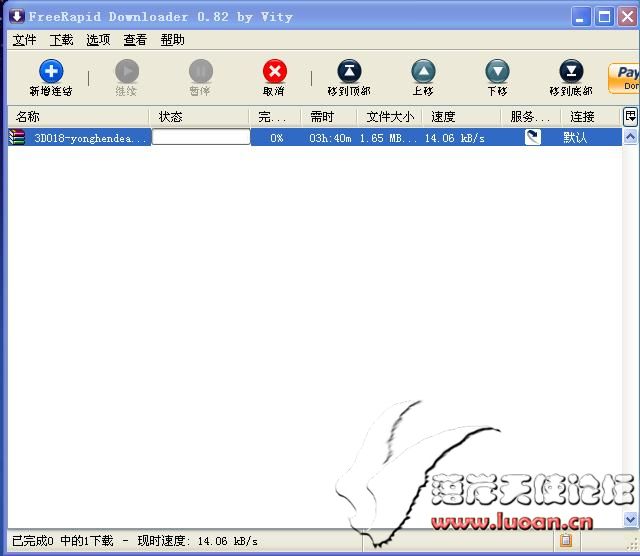Sort by the 速度 column header

tap(461, 117)
